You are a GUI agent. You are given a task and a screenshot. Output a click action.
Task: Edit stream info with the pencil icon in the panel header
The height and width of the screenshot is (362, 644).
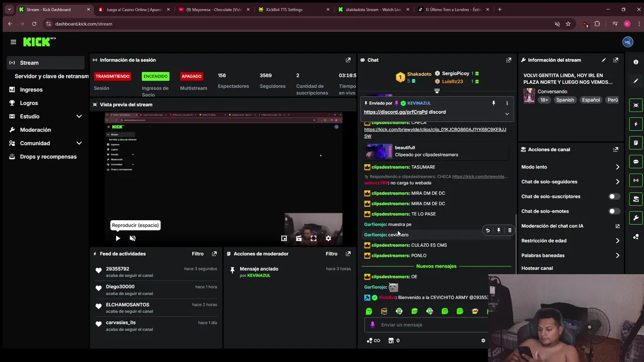[x=604, y=60]
